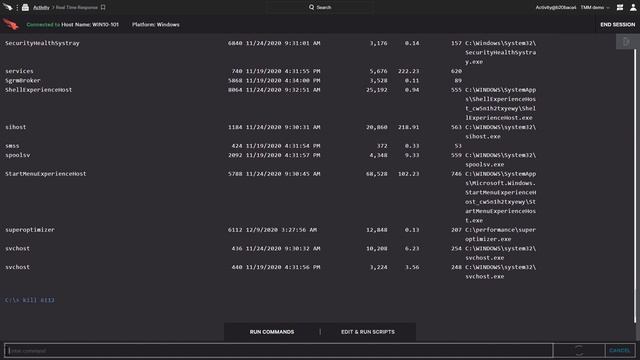Open the grid icon in top right
This screenshot has height=360, width=640.
pyautogui.click(x=620, y=7)
